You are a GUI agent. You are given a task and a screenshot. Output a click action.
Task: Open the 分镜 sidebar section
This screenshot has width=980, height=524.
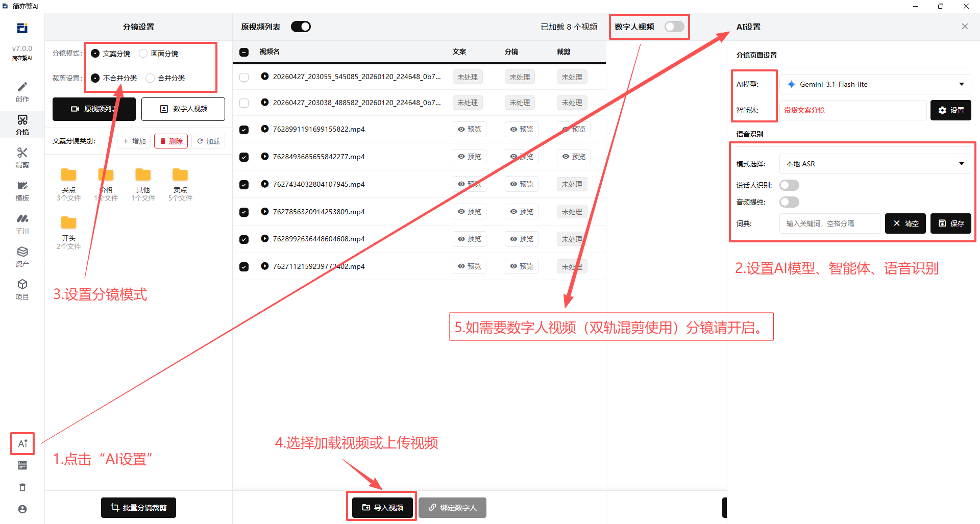click(x=22, y=125)
